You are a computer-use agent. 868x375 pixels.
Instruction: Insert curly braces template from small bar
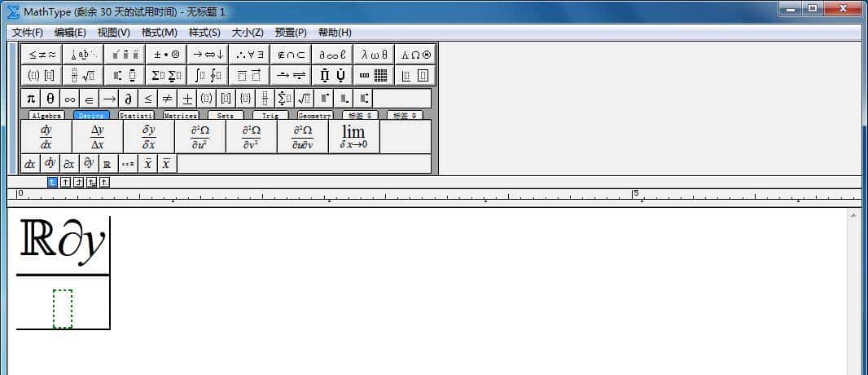click(246, 99)
